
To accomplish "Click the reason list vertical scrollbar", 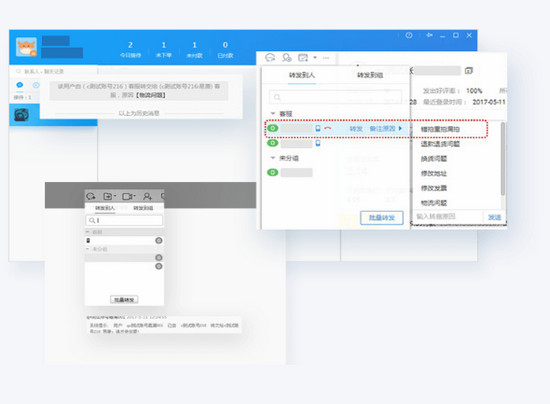I will 503,159.
